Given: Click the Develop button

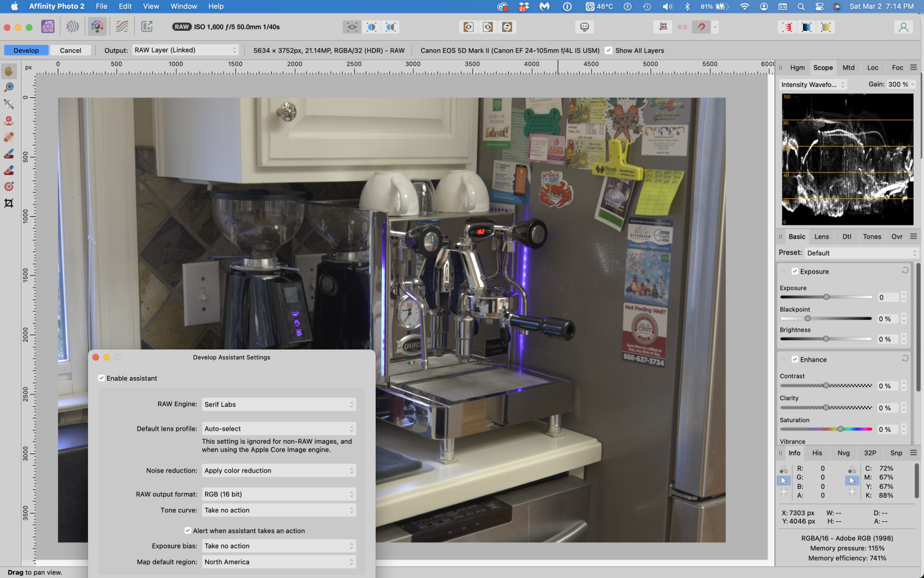Looking at the screenshot, I should [x=26, y=50].
